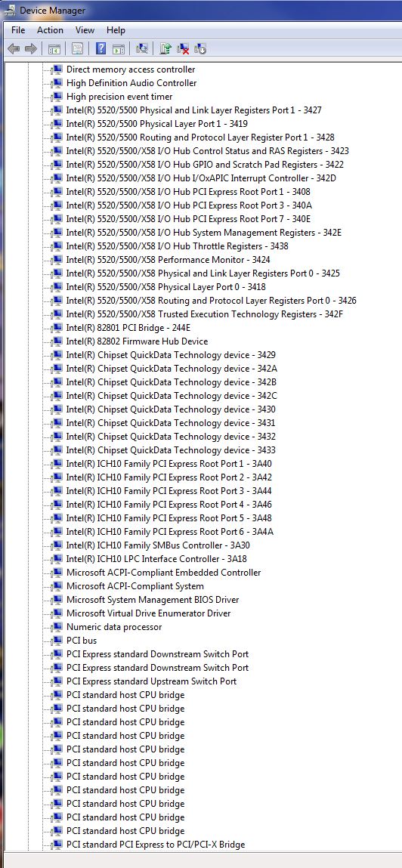Select I/O Hub PCI Express Root Port 7 - 340E
The height and width of the screenshot is (868, 402).
point(188,219)
